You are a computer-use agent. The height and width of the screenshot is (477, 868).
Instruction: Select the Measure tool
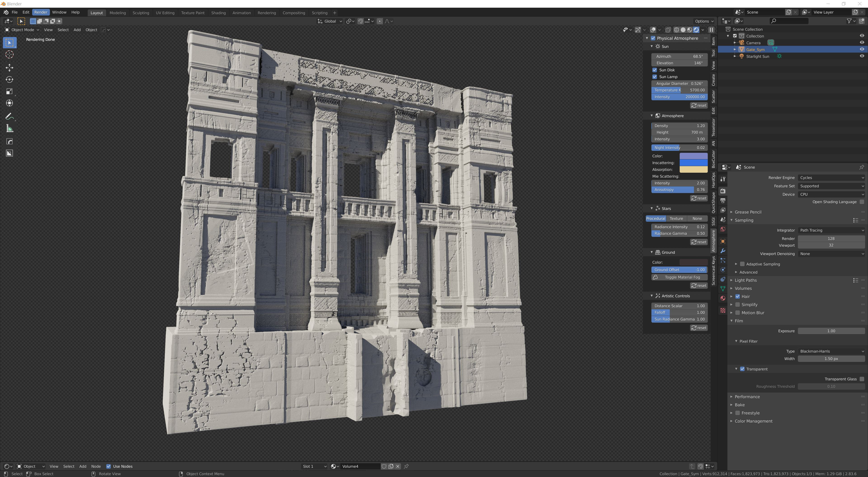(9, 128)
